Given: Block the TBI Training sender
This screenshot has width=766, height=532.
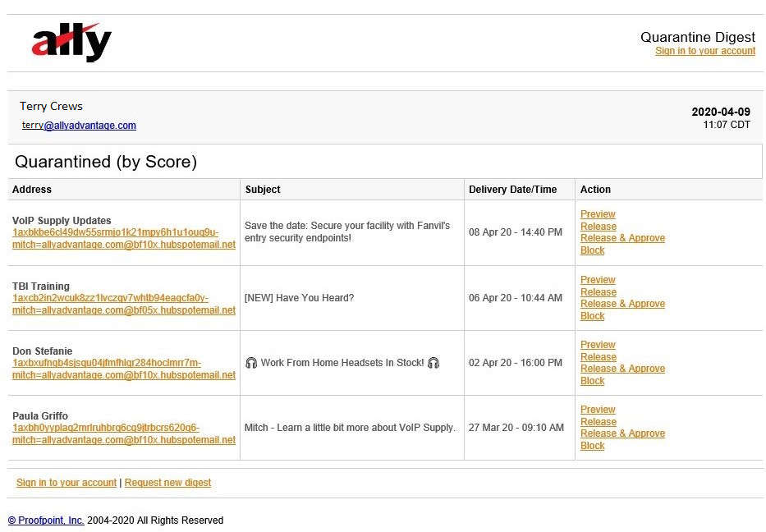Looking at the screenshot, I should click(x=592, y=315).
